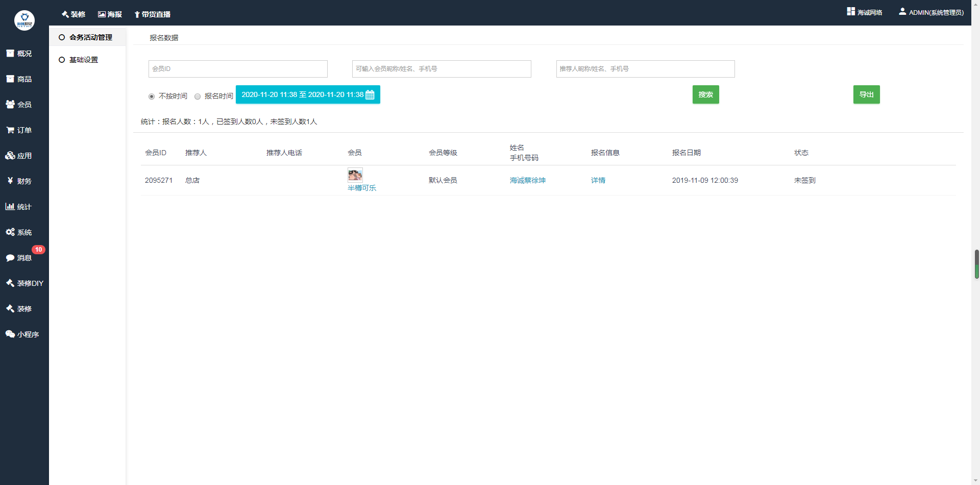980x485 pixels.
Task: Select the 不按时间 radio button
Action: [152, 96]
